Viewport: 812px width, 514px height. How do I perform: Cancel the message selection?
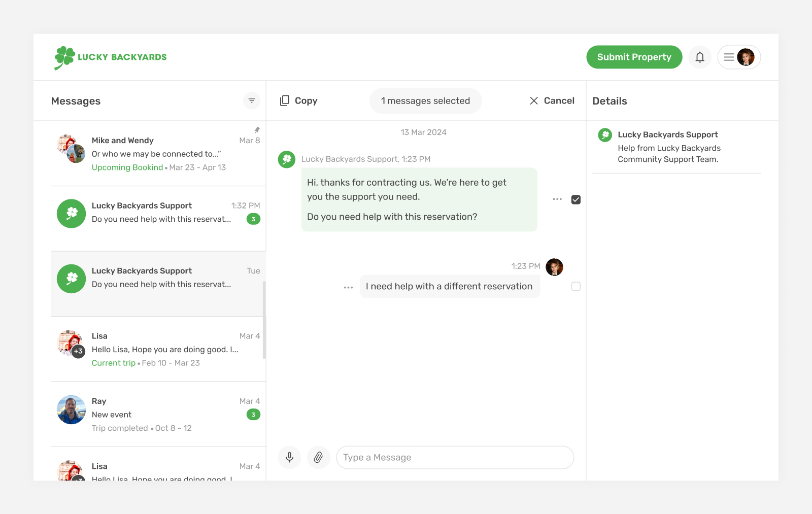tap(552, 101)
